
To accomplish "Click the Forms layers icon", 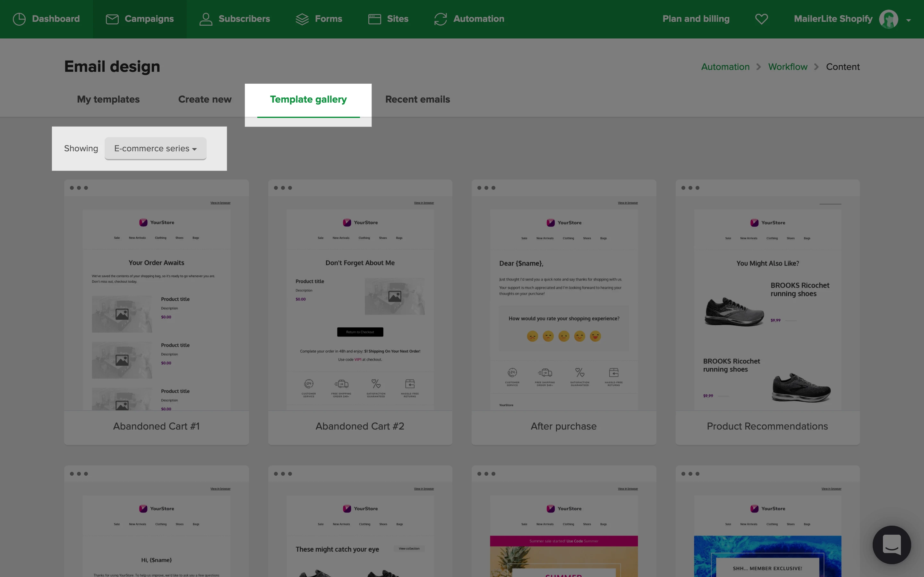I will pyautogui.click(x=302, y=19).
